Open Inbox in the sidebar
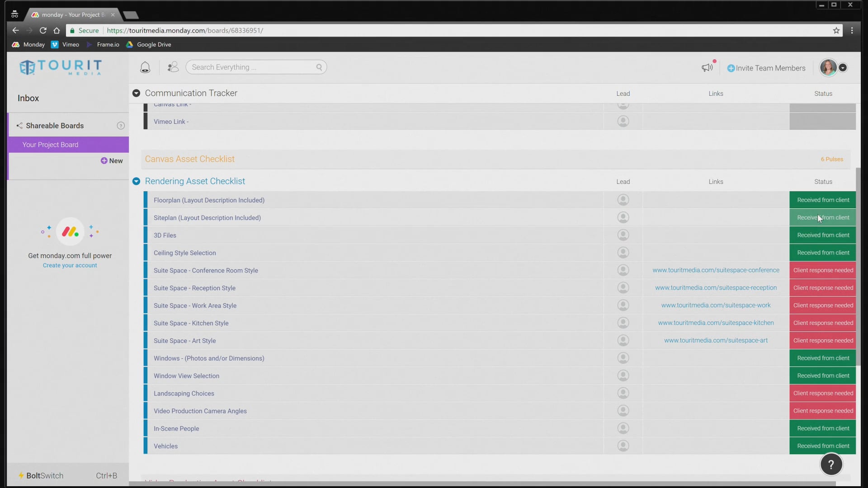The image size is (868, 488). click(x=28, y=98)
